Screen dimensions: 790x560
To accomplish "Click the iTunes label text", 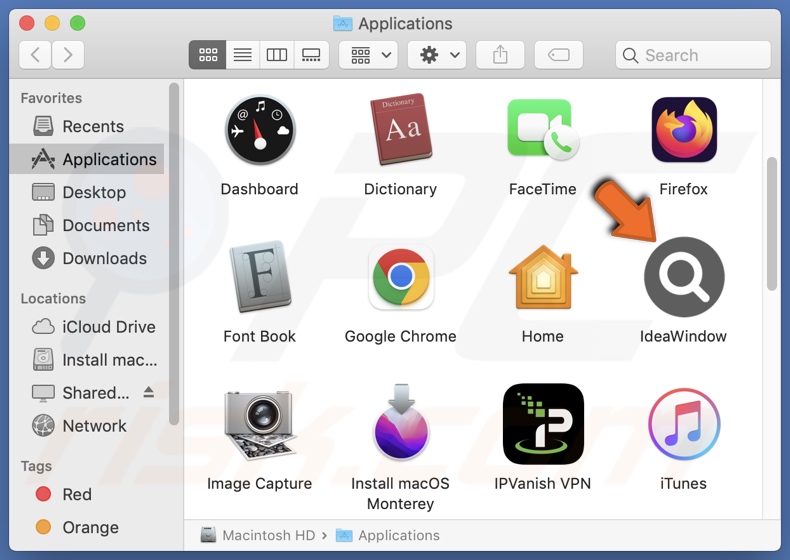I will pyautogui.click(x=684, y=484).
